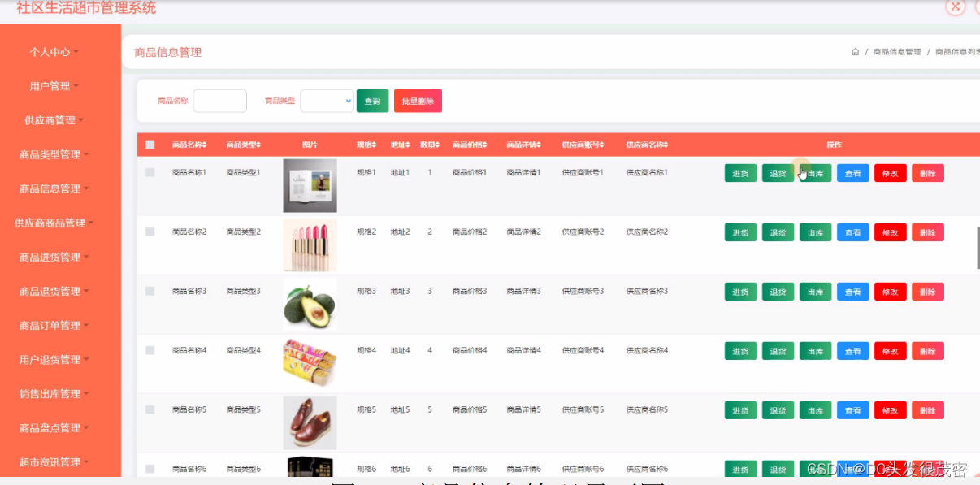This screenshot has height=485, width=980.
Task: Expand 供应商管理 sidebar menu
Action: tap(54, 120)
